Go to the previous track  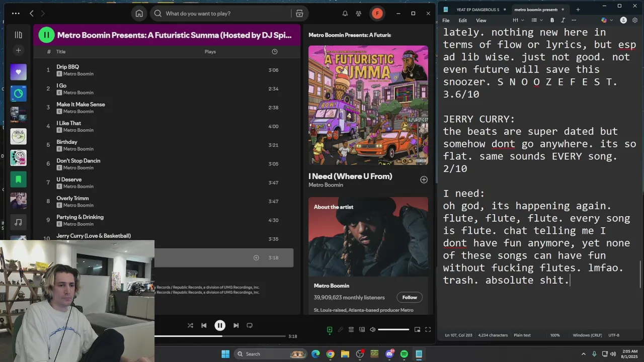point(204,325)
